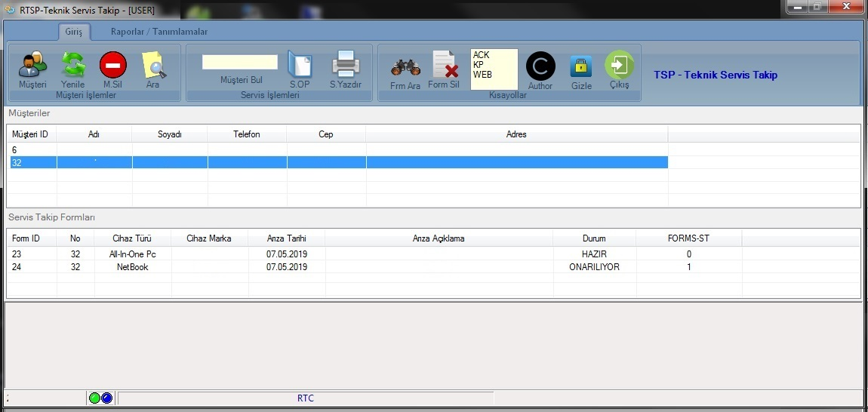The height and width of the screenshot is (412, 868).
Task: Click the blue status indicator in status bar
Action: (x=106, y=398)
